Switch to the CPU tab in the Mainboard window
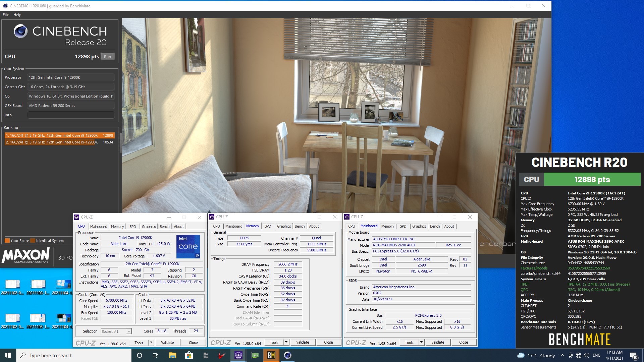The width and height of the screenshot is (644, 362). [x=352, y=226]
